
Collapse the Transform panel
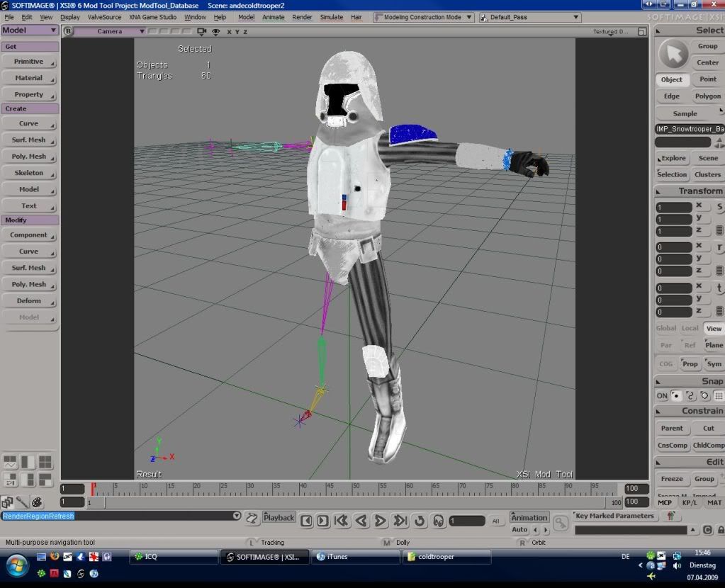click(x=658, y=191)
